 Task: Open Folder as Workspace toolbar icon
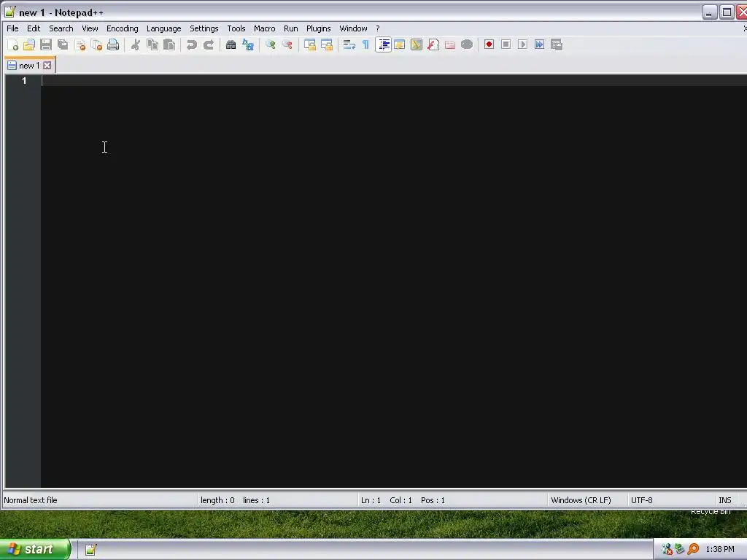[x=450, y=44]
